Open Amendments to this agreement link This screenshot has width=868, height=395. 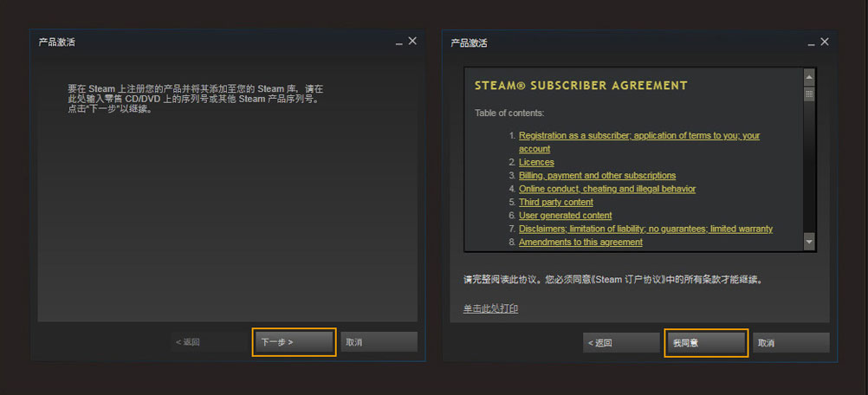coord(580,242)
